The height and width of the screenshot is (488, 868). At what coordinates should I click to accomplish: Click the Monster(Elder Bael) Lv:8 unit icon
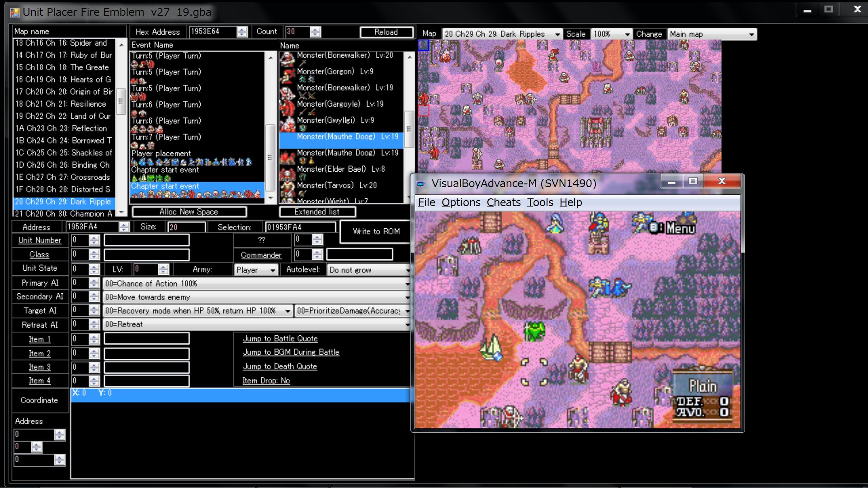point(288,173)
